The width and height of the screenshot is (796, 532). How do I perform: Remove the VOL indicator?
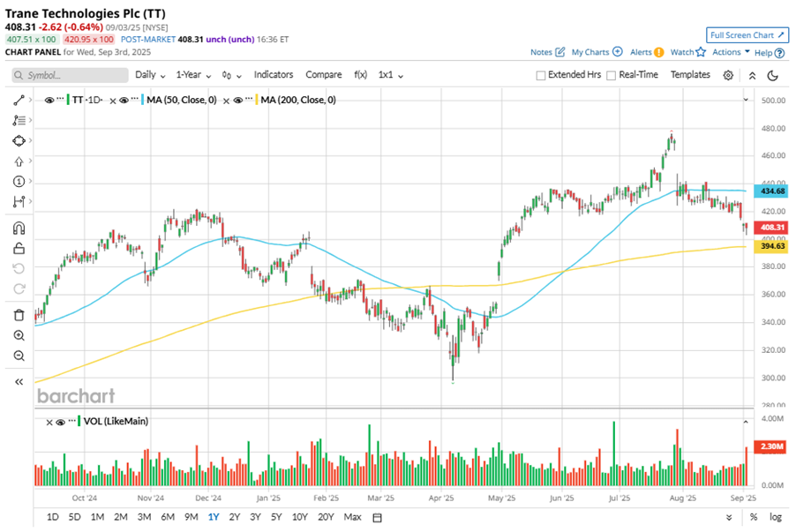coord(49,422)
